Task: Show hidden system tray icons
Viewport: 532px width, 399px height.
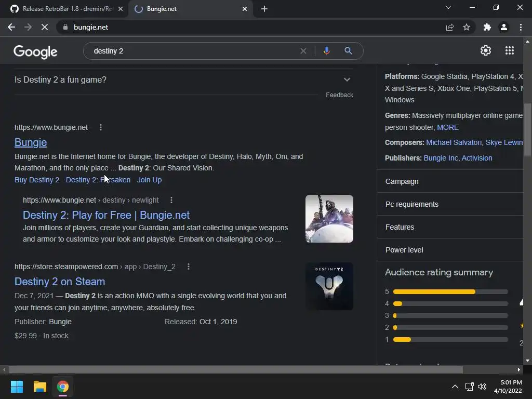Action: [x=455, y=387]
